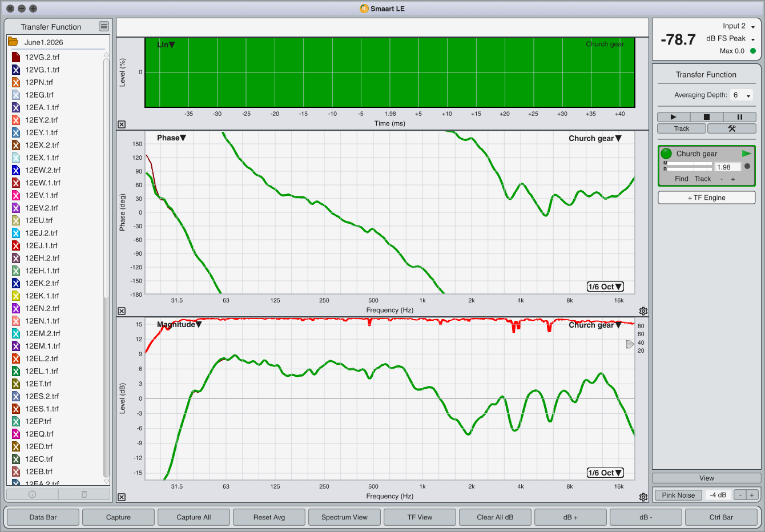
Task: Toggle the delay tracking dot indicator
Action: 747,167
